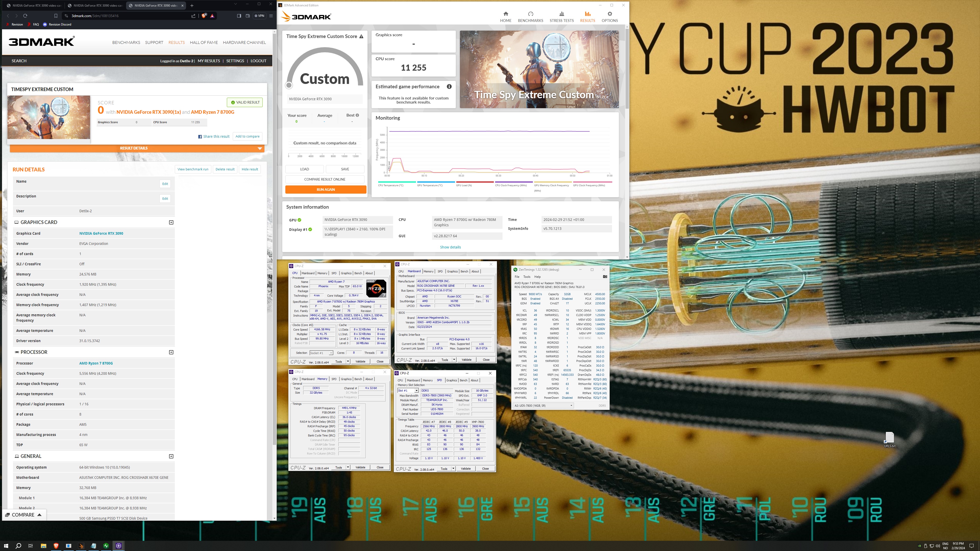Switch to 3DMark via taskbar icon

point(81,546)
